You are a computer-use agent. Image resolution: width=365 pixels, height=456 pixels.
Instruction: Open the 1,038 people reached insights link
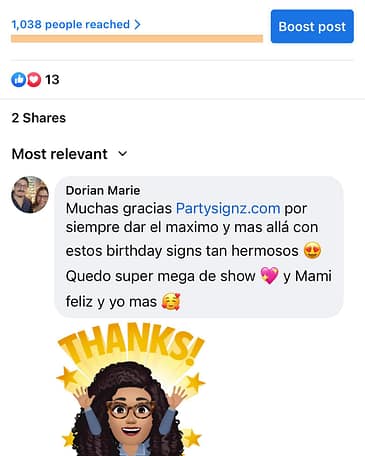pyautogui.click(x=76, y=24)
